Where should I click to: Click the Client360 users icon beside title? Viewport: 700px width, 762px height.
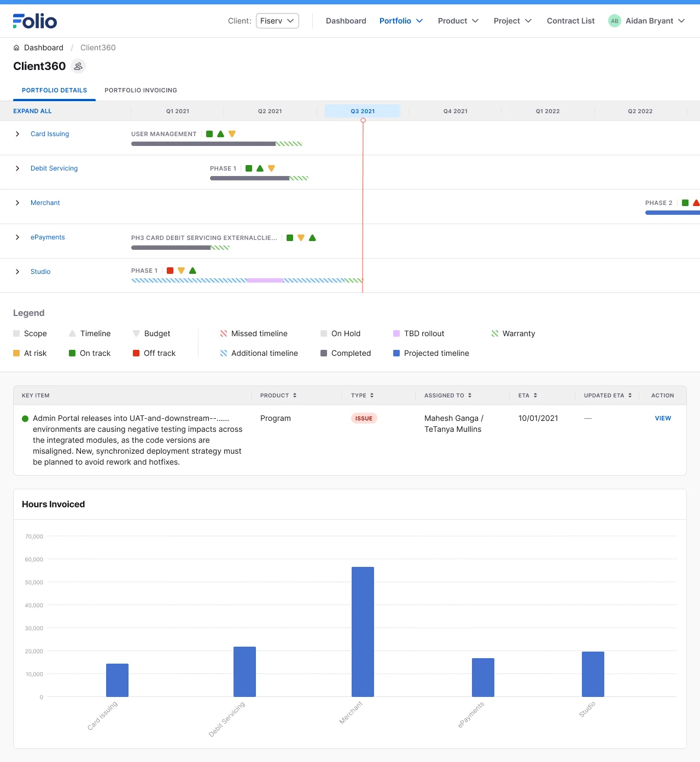pos(78,66)
